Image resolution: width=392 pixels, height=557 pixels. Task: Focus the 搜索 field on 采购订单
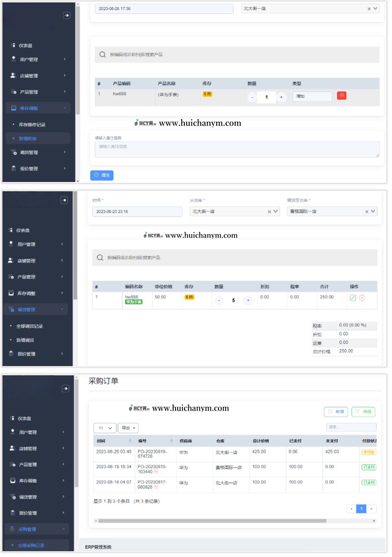coord(351,427)
